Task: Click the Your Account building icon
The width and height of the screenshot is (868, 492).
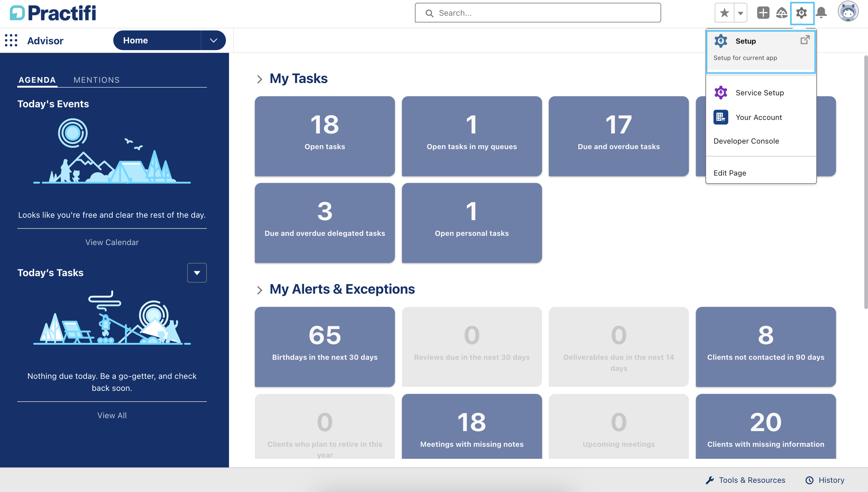Action: pyautogui.click(x=721, y=117)
